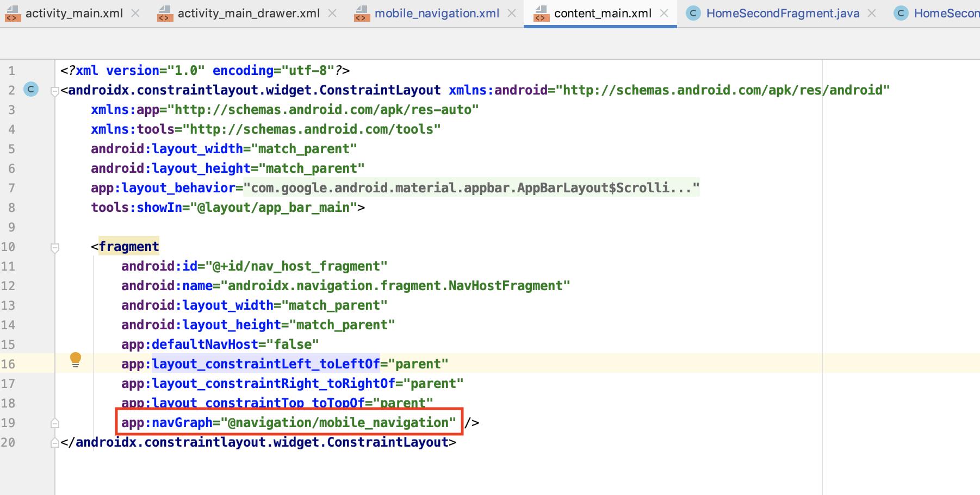Close the content_main.xml tab
Image resolution: width=980 pixels, height=495 pixels.
(x=664, y=14)
